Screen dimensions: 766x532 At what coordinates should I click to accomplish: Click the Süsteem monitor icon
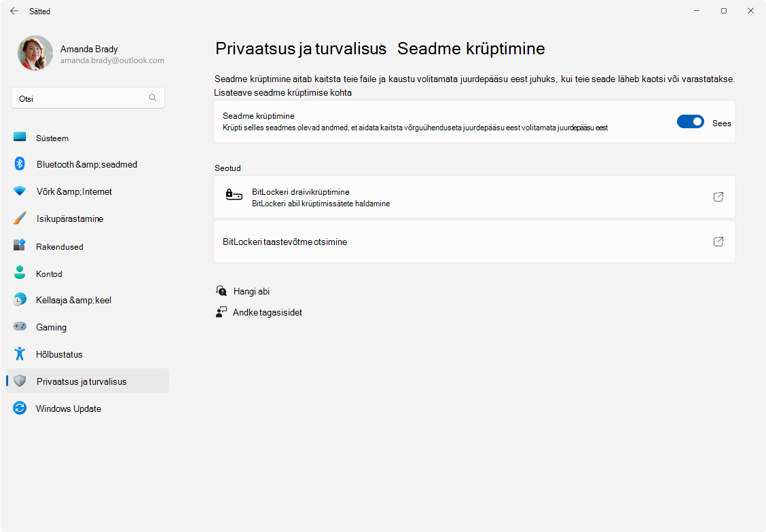pos(20,137)
